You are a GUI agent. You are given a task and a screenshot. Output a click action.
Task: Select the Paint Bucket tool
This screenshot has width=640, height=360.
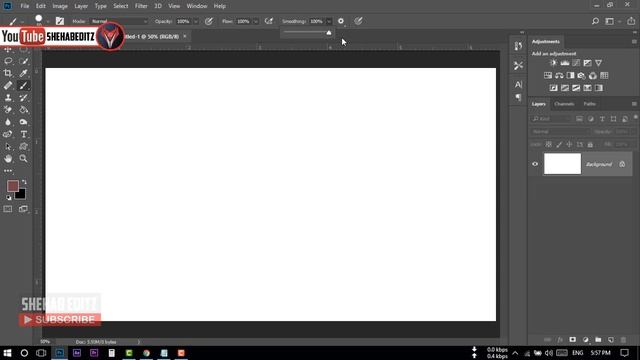pyautogui.click(x=24, y=110)
